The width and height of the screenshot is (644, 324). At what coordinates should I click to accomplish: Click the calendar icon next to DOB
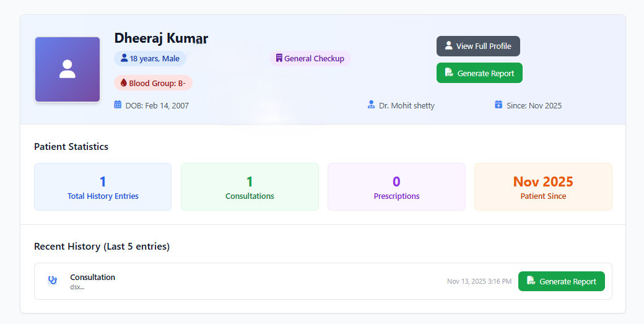point(118,105)
